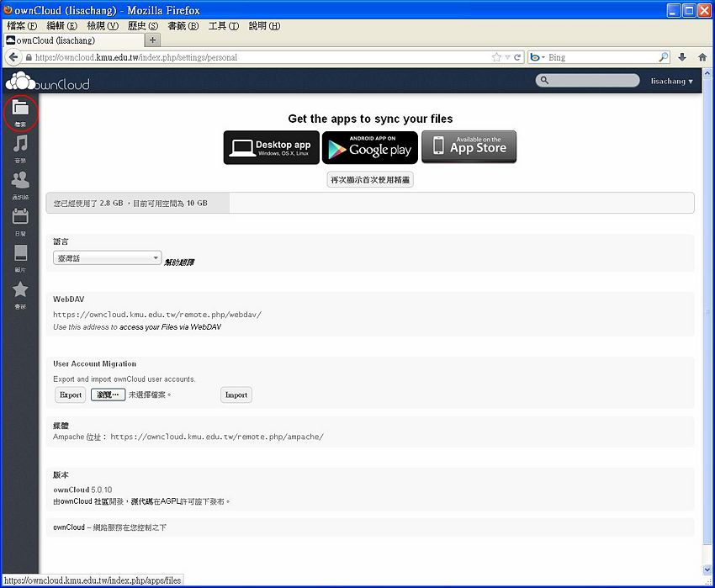Open the Contacts app in sidebar
The width and height of the screenshot is (715, 588).
point(20,185)
